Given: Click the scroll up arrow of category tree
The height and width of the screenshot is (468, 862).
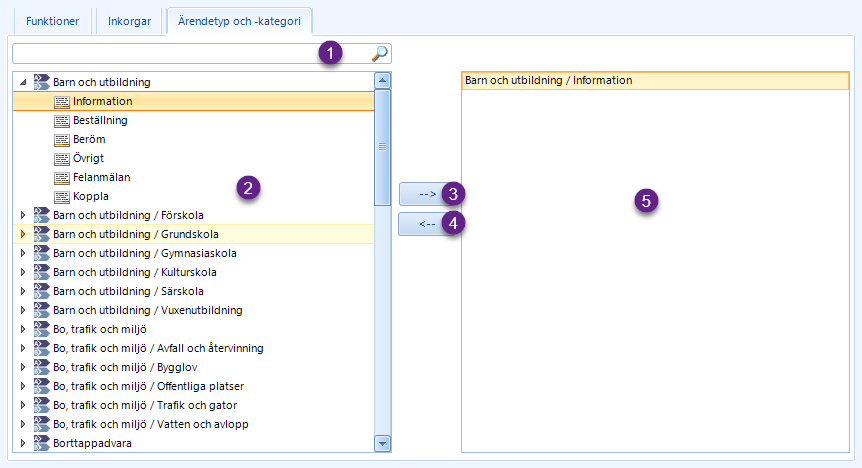Looking at the screenshot, I should pyautogui.click(x=382, y=81).
